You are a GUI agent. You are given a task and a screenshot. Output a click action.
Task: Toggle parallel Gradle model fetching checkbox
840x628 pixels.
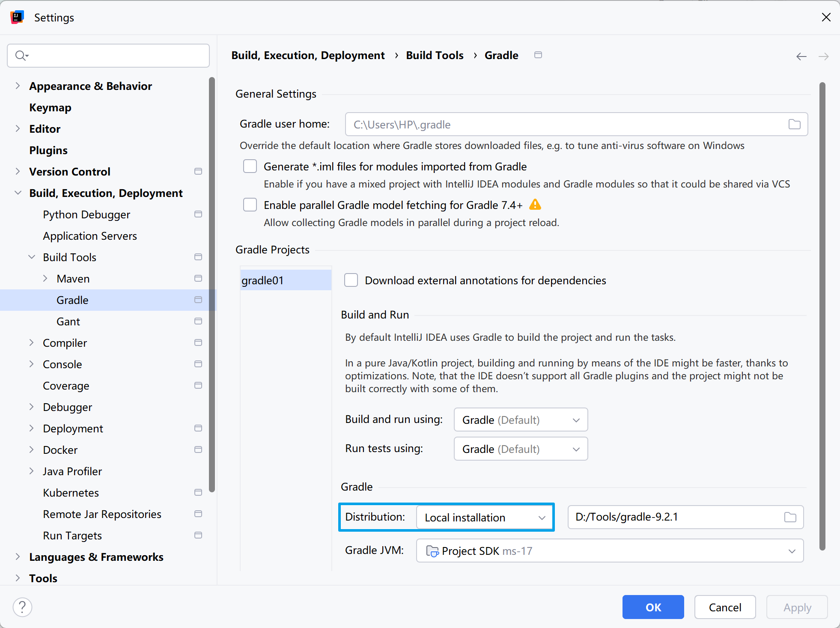(x=250, y=205)
